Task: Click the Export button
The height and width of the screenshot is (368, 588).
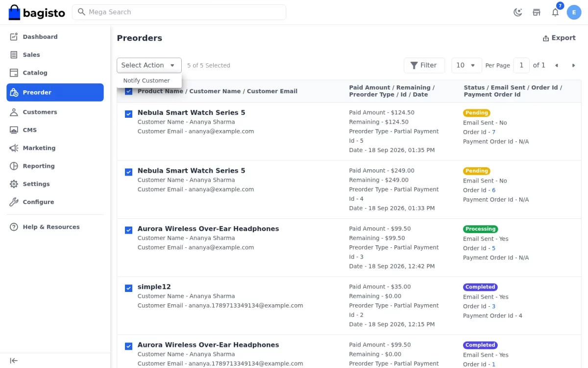Action: point(559,38)
